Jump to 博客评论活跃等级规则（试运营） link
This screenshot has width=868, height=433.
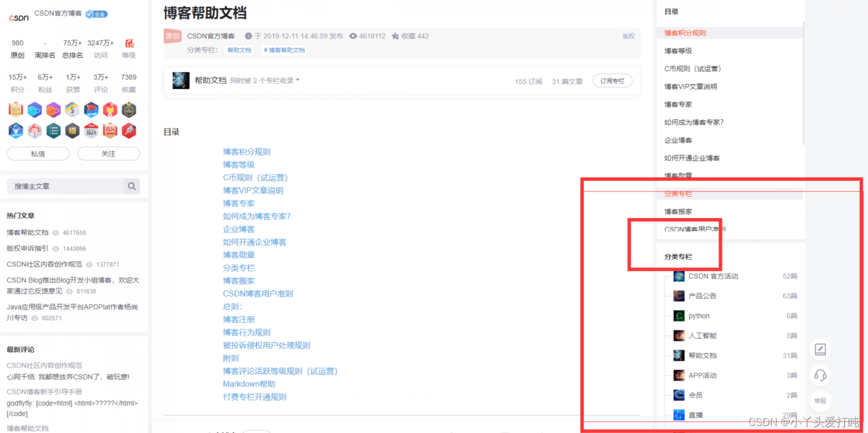[280, 371]
